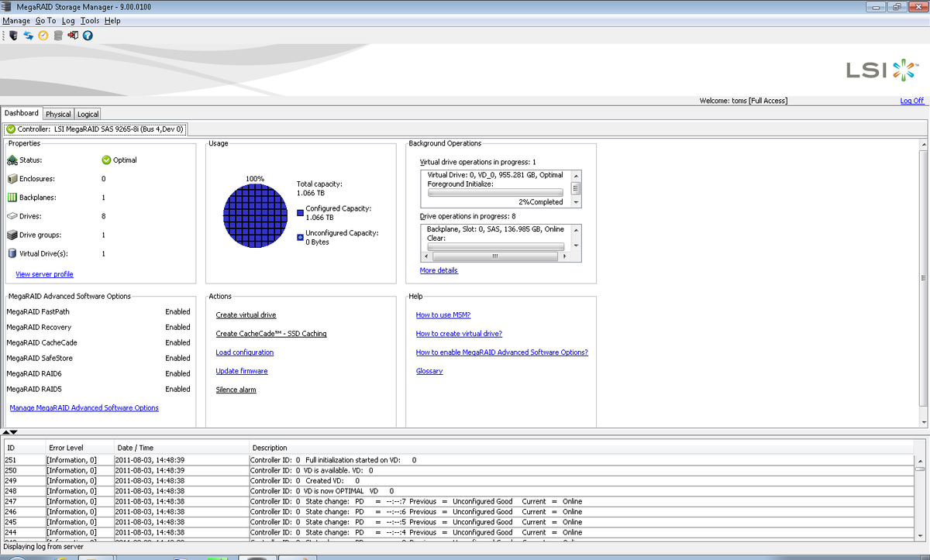Click the server host icon in the toolbar
The image size is (930, 560).
(x=12, y=35)
